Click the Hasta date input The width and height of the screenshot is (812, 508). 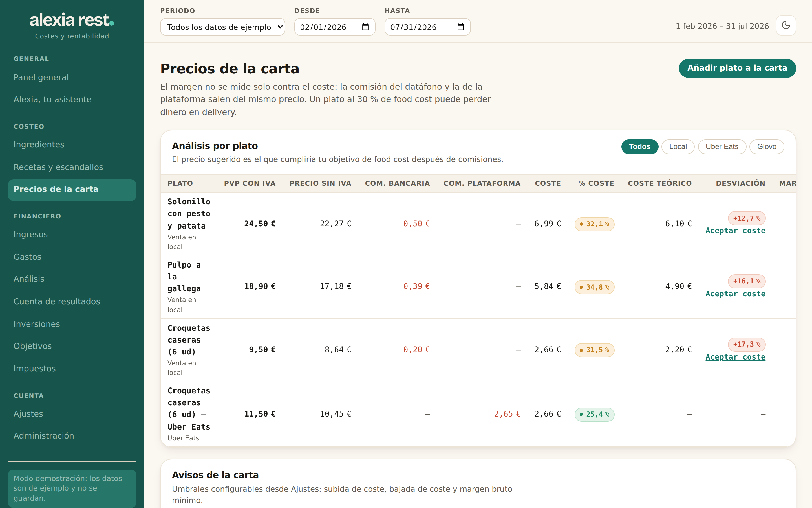pos(427,27)
